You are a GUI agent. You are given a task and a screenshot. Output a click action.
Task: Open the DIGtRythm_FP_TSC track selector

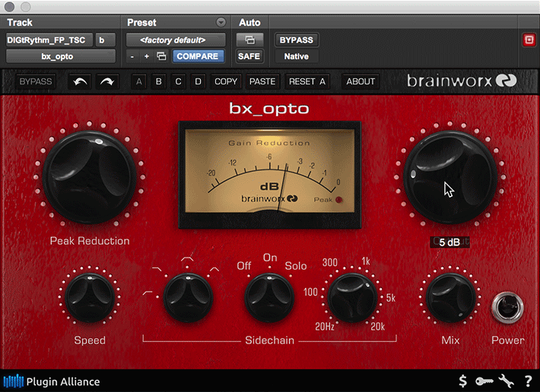[49, 40]
